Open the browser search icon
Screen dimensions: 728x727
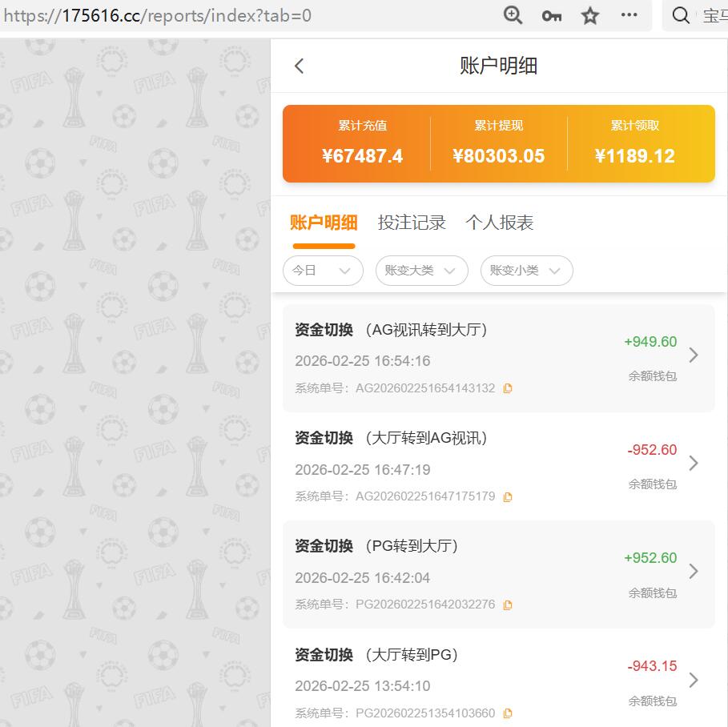[680, 15]
